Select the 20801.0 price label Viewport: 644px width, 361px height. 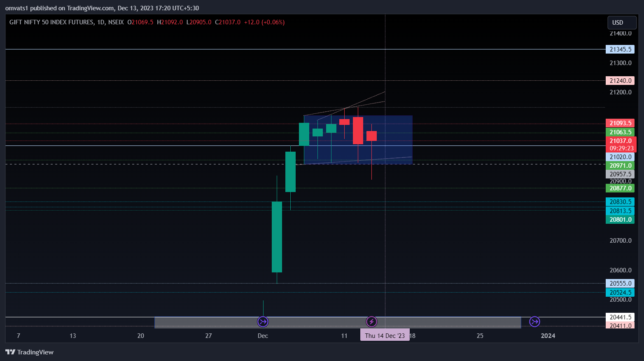coord(620,220)
